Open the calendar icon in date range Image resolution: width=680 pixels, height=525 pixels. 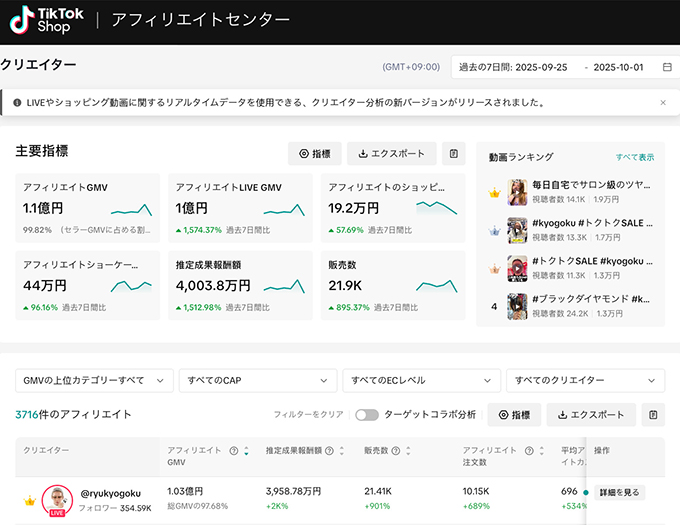pos(667,67)
